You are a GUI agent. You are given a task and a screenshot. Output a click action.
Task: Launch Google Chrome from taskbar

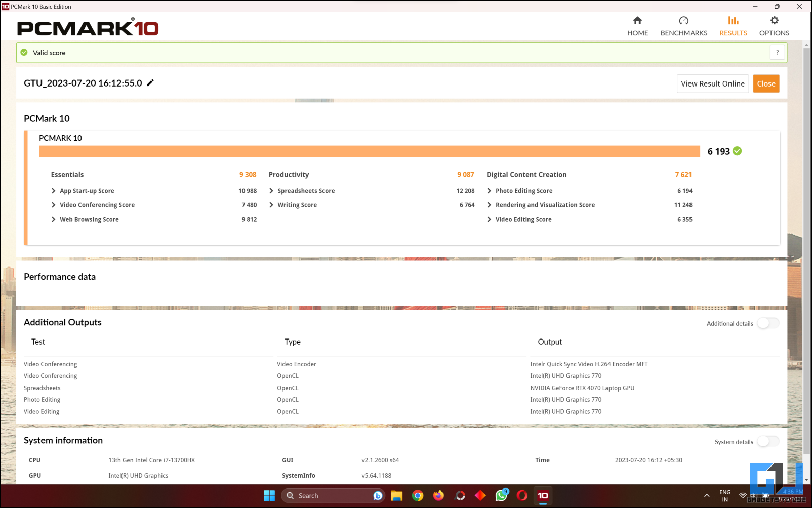click(418, 496)
